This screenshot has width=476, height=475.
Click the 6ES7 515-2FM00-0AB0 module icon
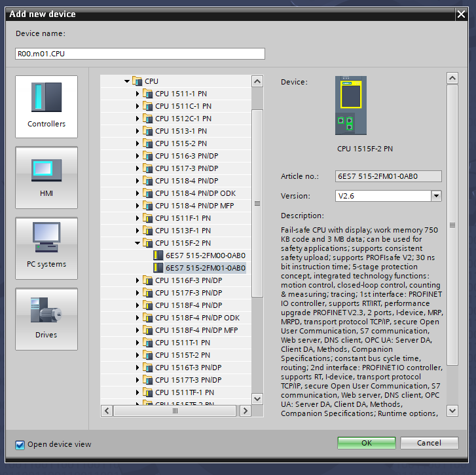(x=158, y=256)
